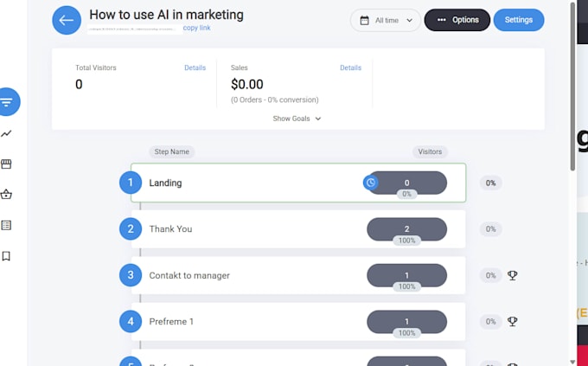Click the copy link hyperlink
Screen dimensions: 588x366
(196, 28)
